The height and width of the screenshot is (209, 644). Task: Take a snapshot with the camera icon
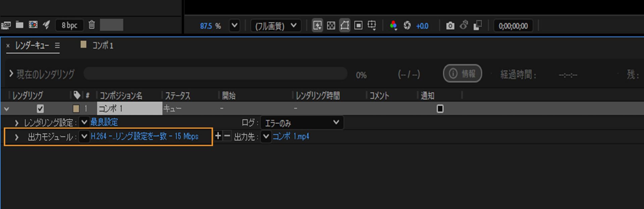coord(450,26)
